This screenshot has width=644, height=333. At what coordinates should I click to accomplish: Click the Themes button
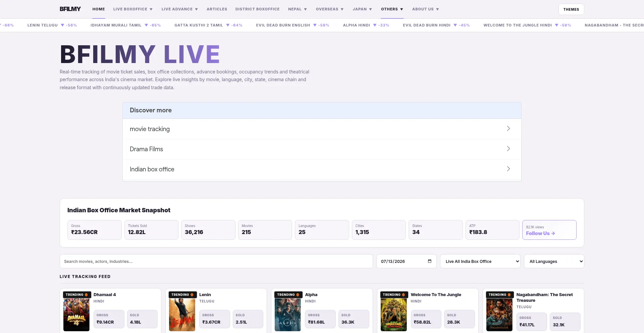click(x=571, y=9)
